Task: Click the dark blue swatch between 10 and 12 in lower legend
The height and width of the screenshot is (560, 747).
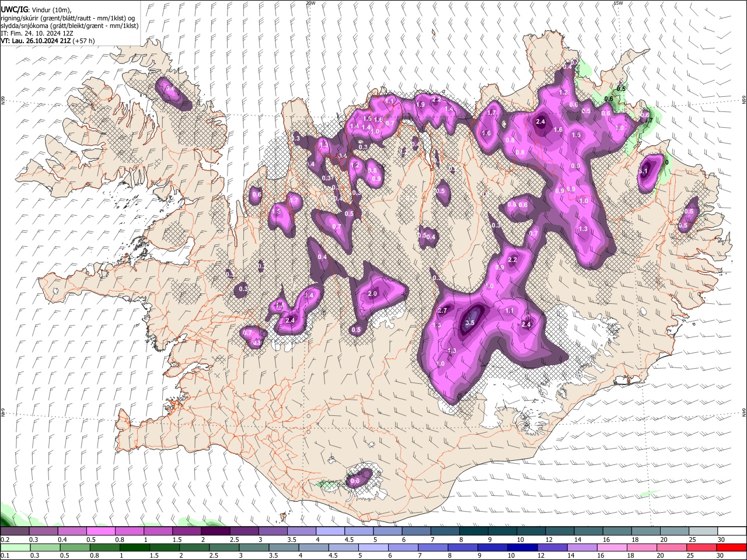Action: (522, 548)
